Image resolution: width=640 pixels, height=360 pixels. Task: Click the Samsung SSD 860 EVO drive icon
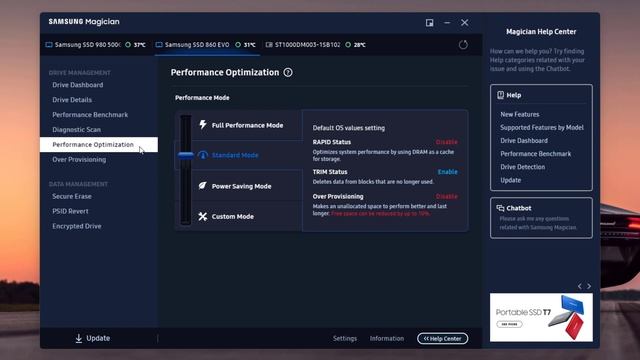(159, 45)
